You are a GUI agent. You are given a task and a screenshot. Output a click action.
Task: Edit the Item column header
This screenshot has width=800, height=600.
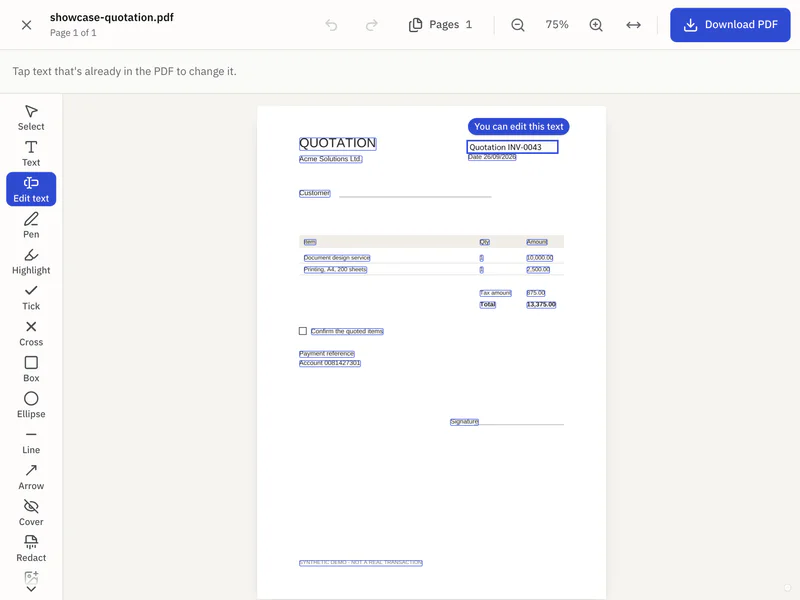[x=310, y=242]
